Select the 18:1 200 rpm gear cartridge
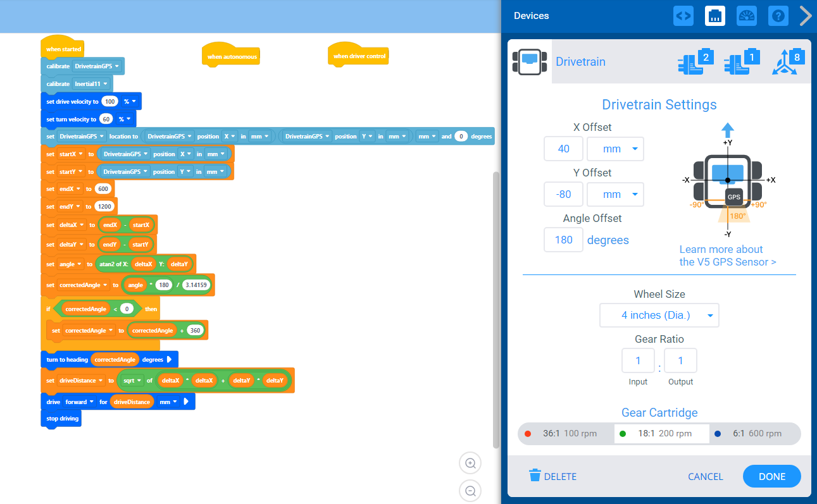817x504 pixels. 661,434
